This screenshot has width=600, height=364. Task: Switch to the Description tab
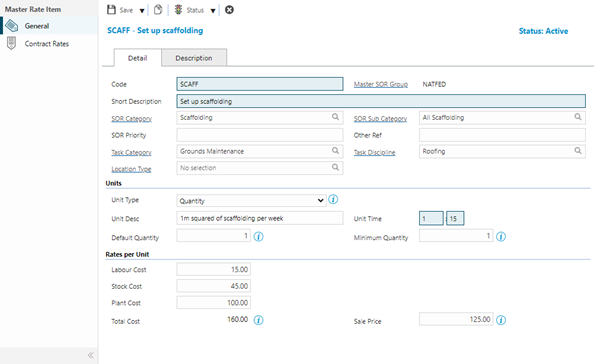pos(194,58)
